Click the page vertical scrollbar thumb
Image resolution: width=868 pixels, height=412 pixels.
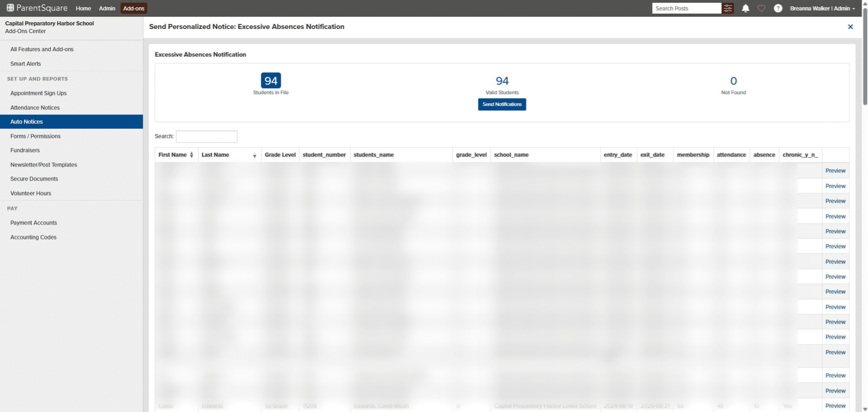click(865, 57)
